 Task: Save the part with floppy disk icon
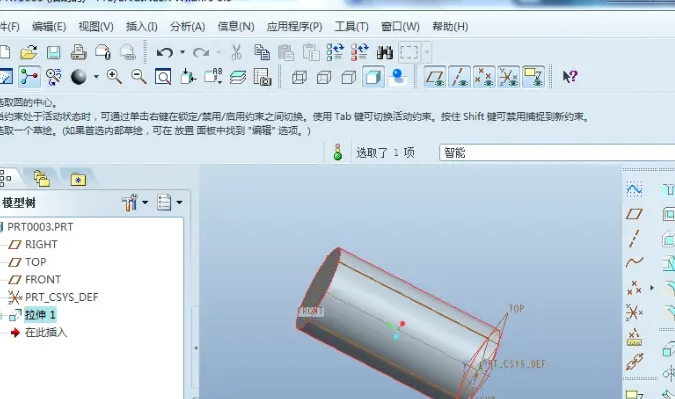click(x=53, y=53)
